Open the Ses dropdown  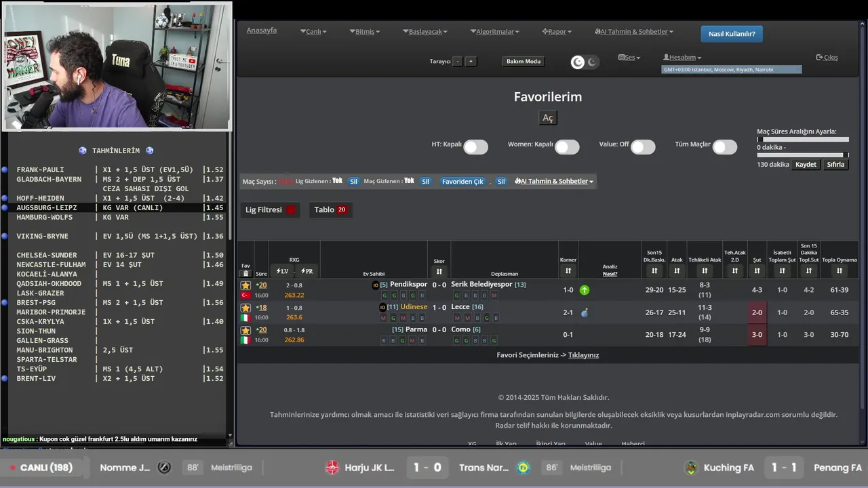pyautogui.click(x=629, y=58)
